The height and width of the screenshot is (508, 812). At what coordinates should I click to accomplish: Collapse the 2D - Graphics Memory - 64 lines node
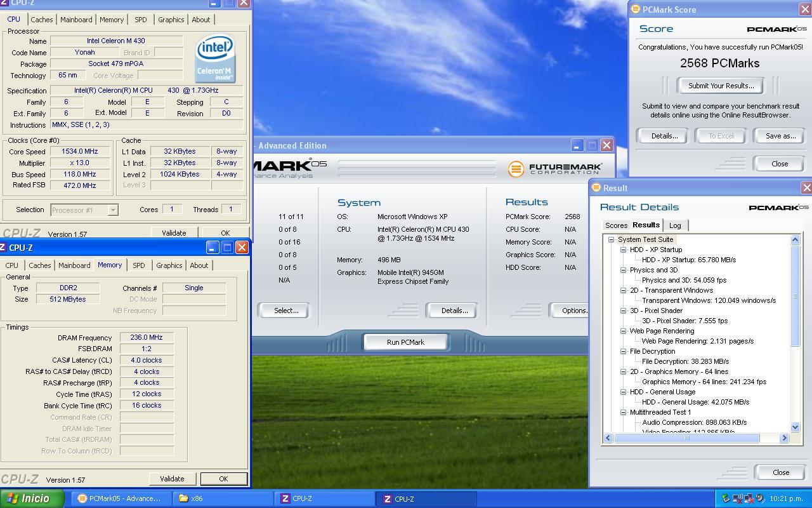point(624,371)
